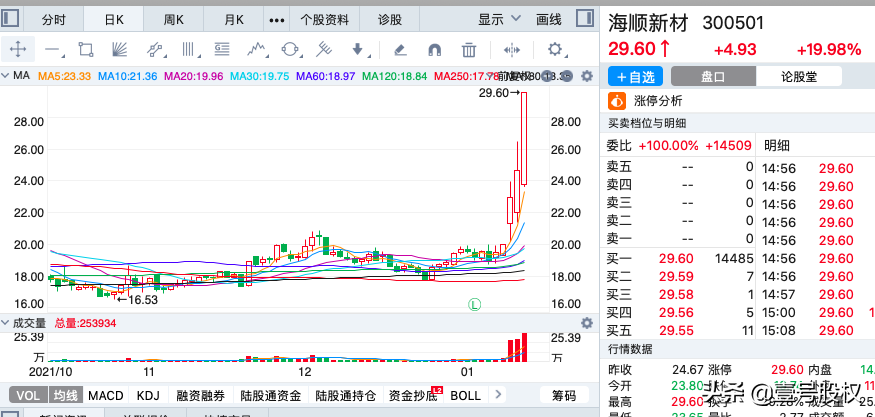Click the stock code 300501
Viewport: 875px width, 417px height.
coord(733,23)
